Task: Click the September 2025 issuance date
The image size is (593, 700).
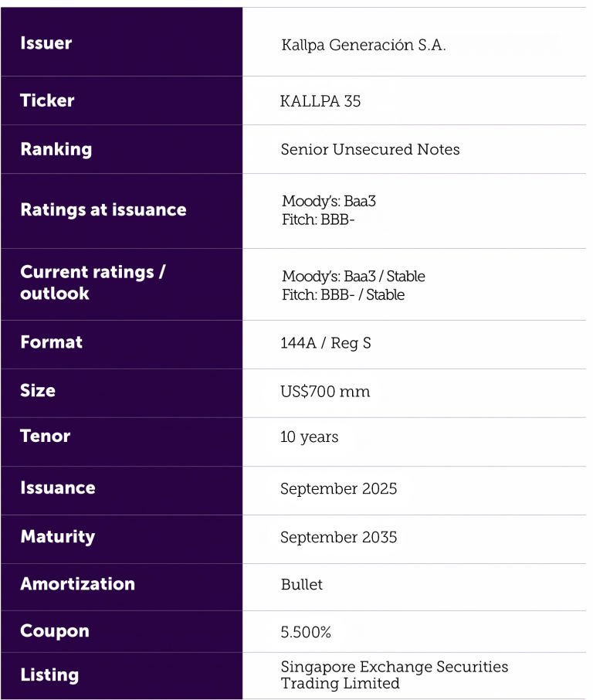Action: click(338, 489)
